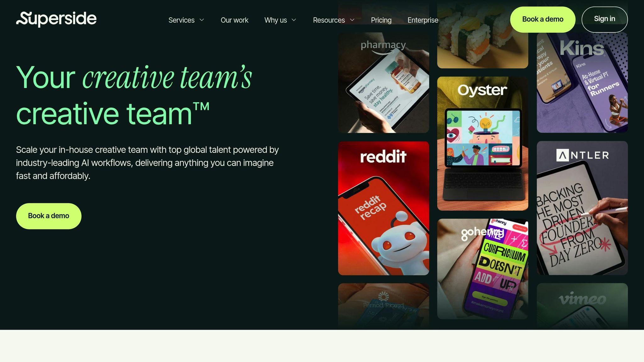
Task: Open the Oyster project card
Action: pyautogui.click(x=483, y=144)
